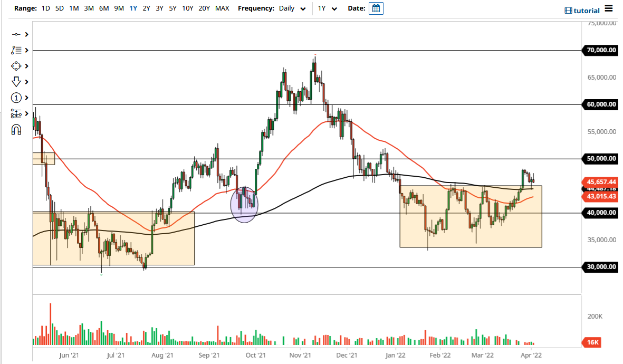Viewport: 623px width, 364px height.
Task: Expand the trend line tool options chevron
Action: (27, 34)
